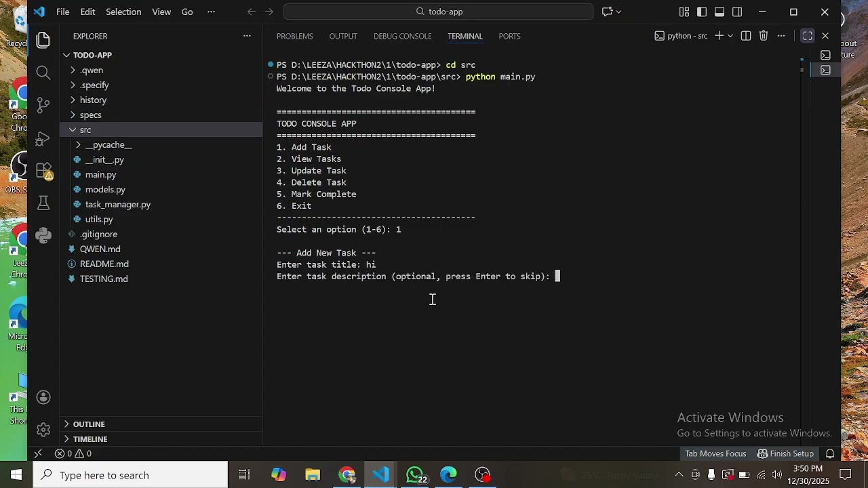
Task: Expand the __pycache__ folder
Action: tap(79, 144)
